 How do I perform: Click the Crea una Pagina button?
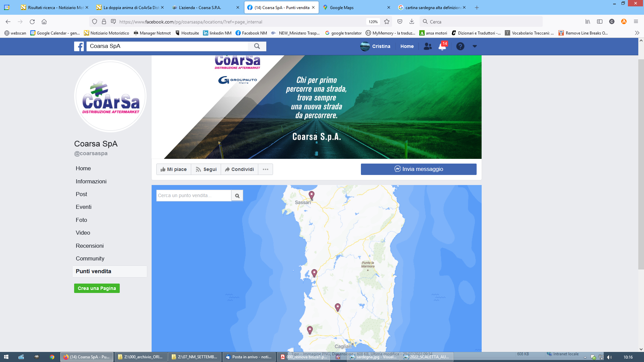click(97, 288)
